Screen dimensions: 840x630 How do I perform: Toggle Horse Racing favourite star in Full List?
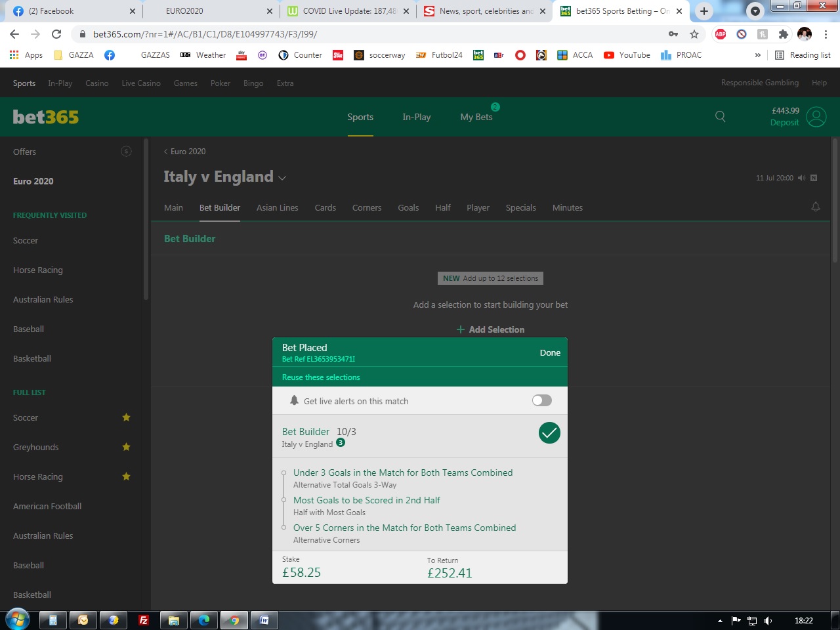(x=126, y=476)
